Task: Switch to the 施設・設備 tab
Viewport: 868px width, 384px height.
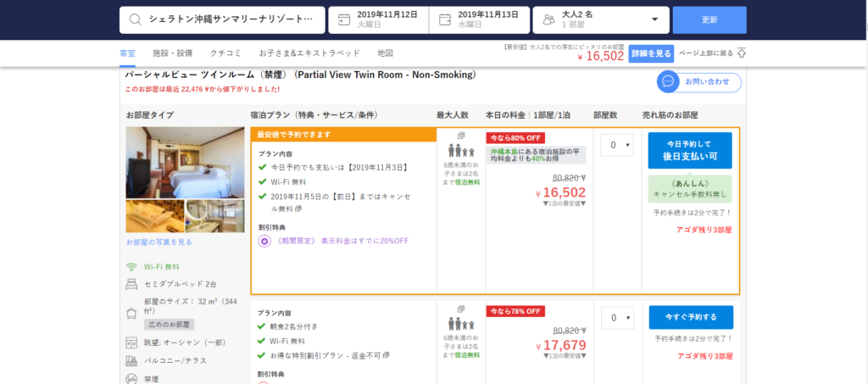Action: (x=172, y=53)
